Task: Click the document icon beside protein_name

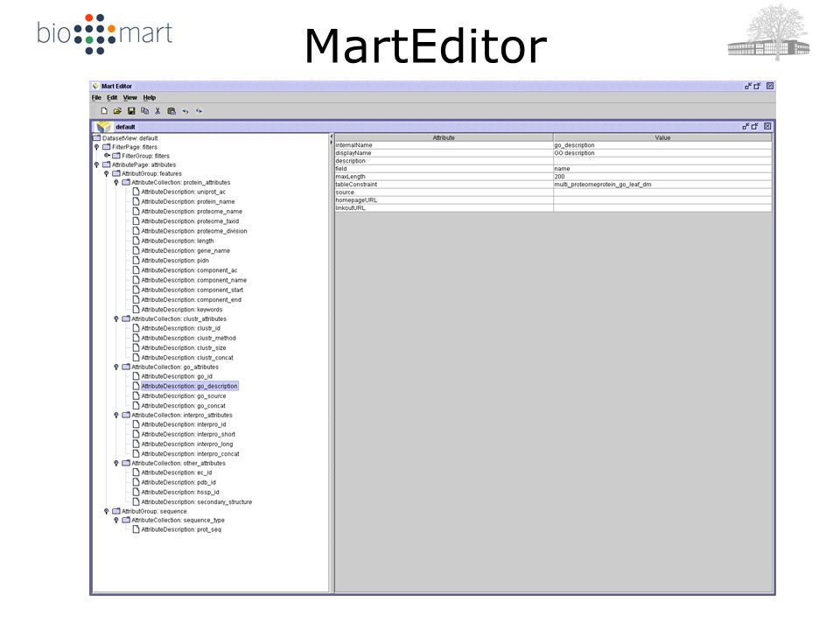Action: pos(136,201)
